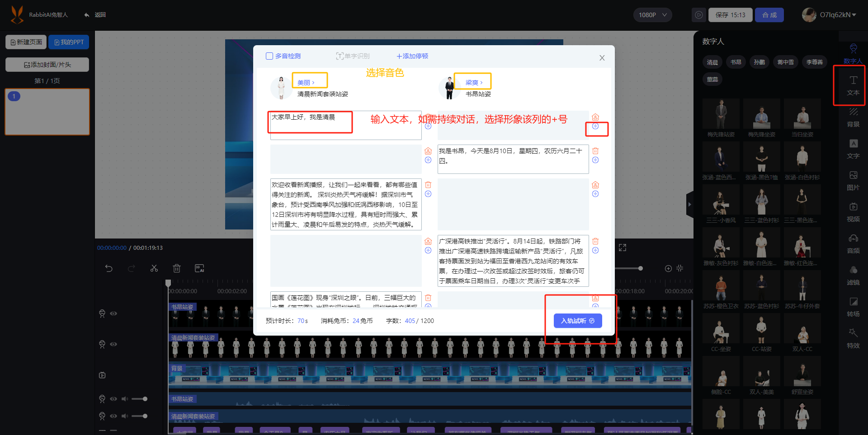Click 保存 save button
868x435 pixels.
click(730, 15)
